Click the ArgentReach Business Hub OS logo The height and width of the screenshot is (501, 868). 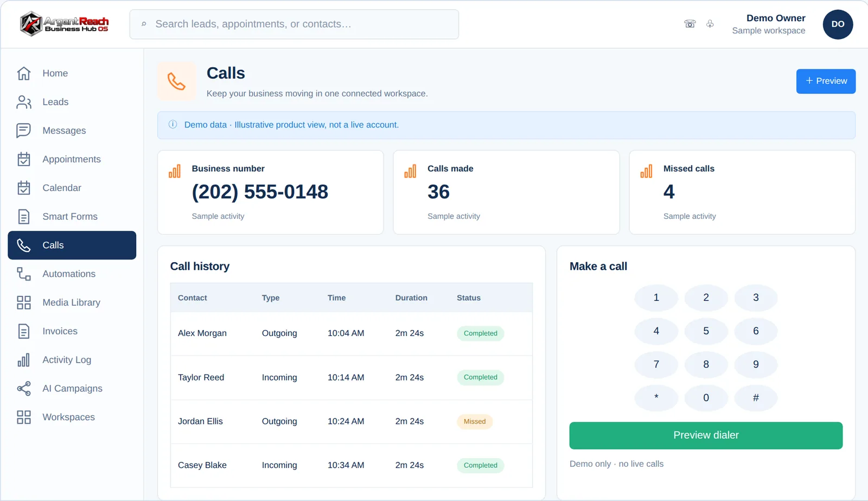click(x=65, y=24)
